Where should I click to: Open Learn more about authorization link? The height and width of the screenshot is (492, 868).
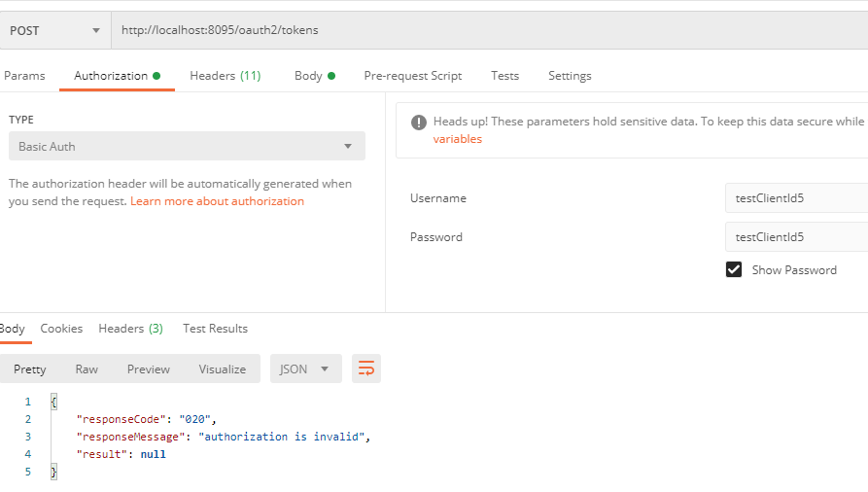[x=217, y=201]
